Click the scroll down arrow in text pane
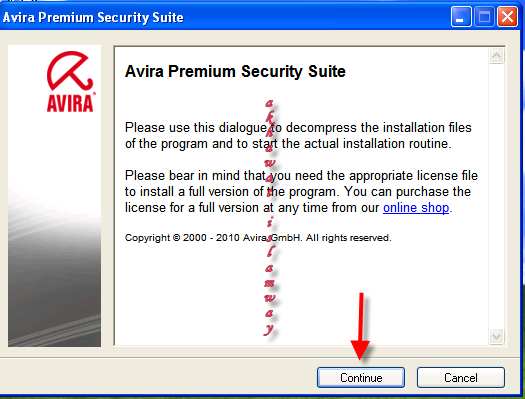 tap(496, 336)
